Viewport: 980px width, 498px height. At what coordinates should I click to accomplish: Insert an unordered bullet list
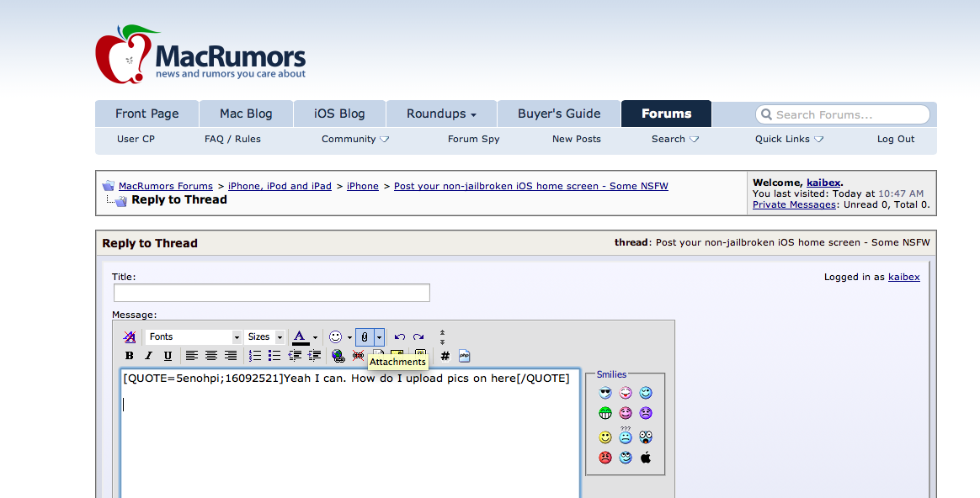coord(274,356)
